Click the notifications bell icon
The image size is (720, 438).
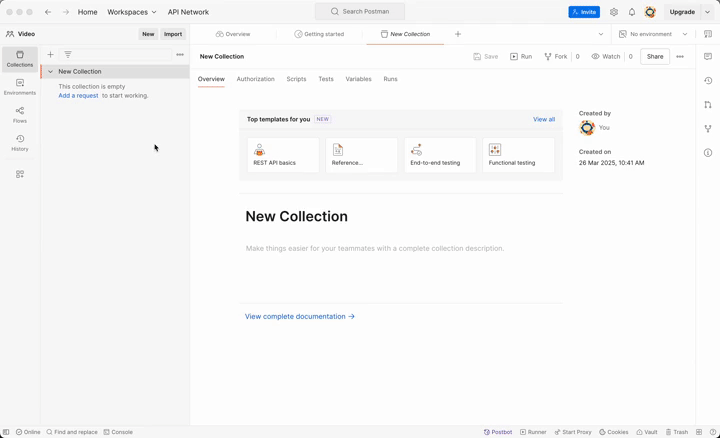point(632,12)
